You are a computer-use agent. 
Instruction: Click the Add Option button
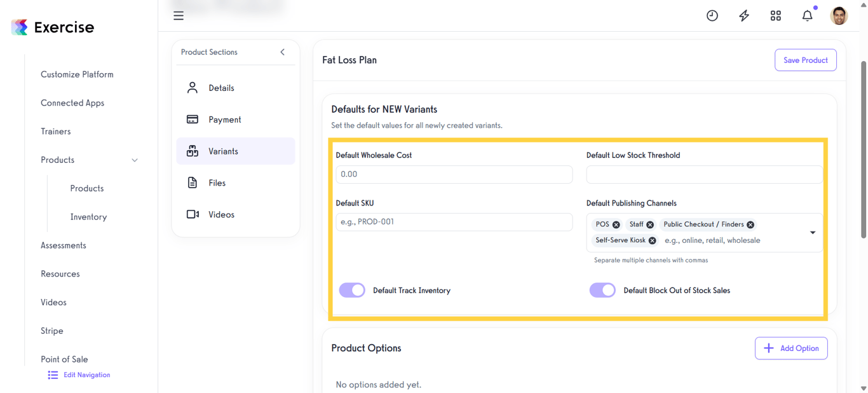tap(791, 348)
